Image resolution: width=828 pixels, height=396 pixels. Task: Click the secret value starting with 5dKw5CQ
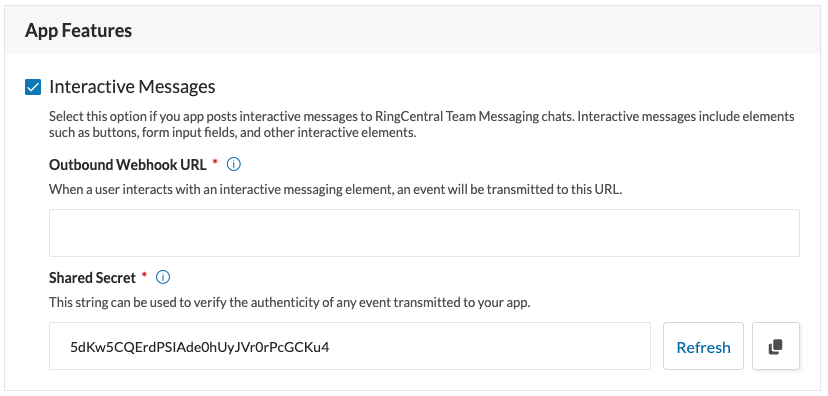tap(200, 347)
